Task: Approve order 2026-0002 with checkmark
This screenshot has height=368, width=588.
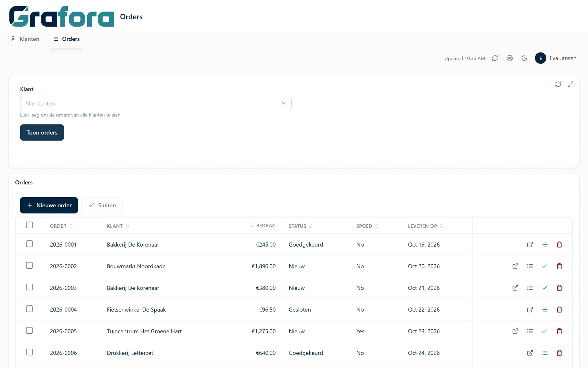Action: pyautogui.click(x=545, y=266)
